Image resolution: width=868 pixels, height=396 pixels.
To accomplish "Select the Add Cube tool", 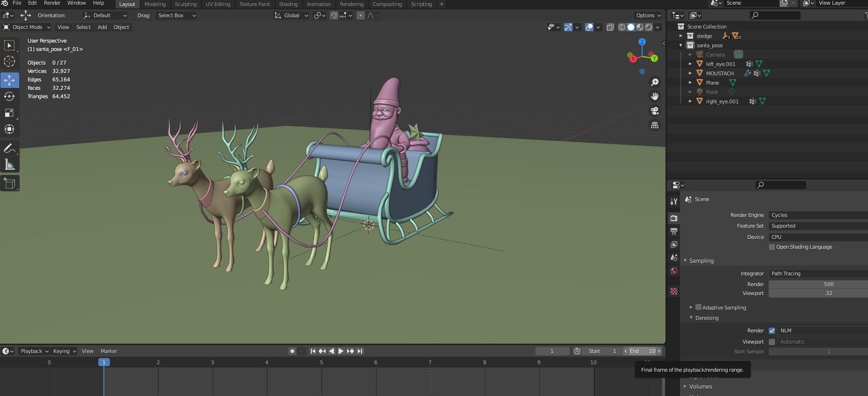I will [x=9, y=183].
